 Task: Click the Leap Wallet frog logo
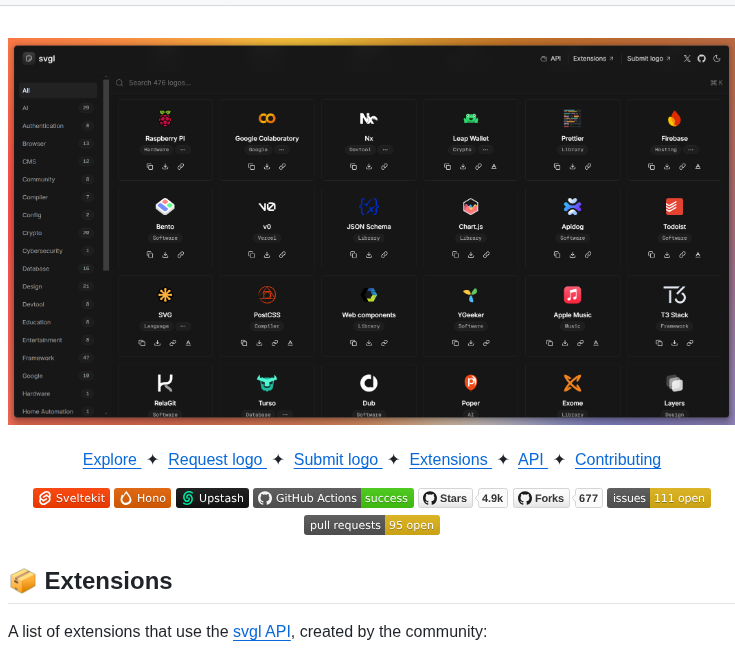click(471, 118)
